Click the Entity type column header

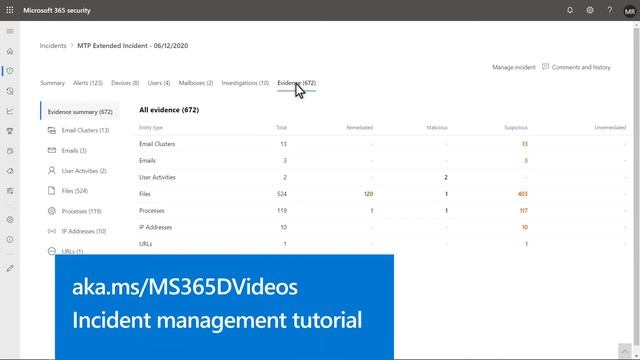[151, 128]
